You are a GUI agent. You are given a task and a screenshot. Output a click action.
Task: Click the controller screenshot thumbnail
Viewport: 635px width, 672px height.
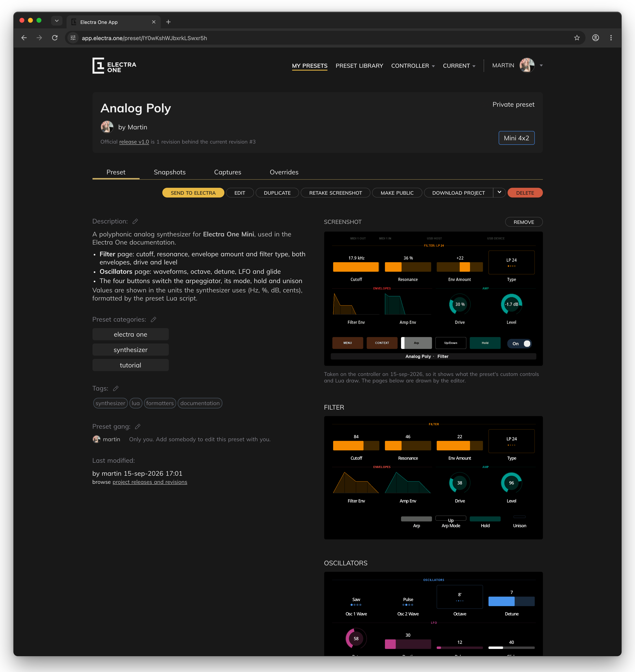click(x=433, y=298)
